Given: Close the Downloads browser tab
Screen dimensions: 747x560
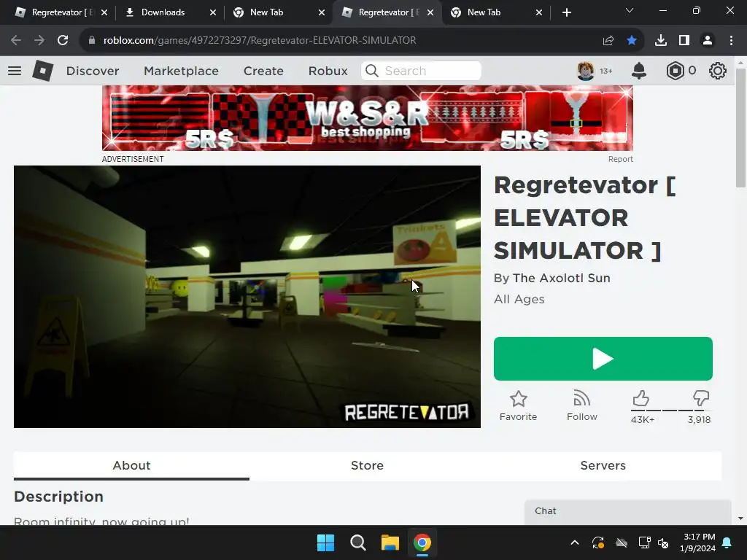Looking at the screenshot, I should click(x=213, y=12).
